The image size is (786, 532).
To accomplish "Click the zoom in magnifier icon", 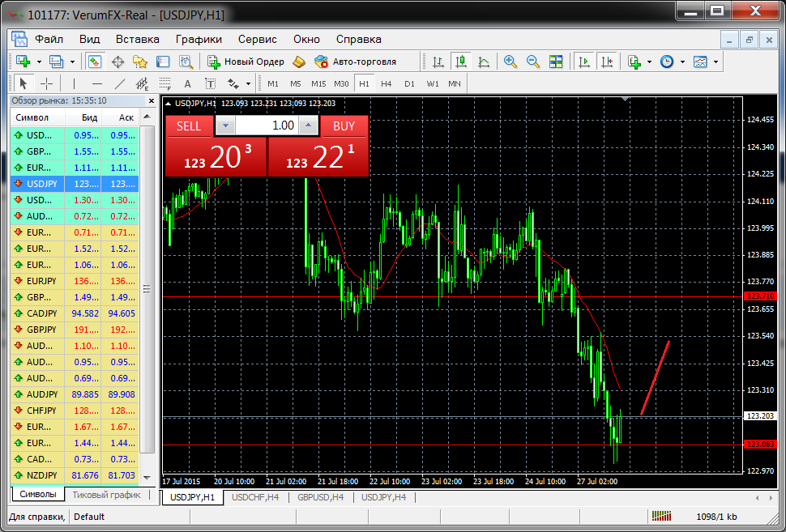I will tap(510, 62).
